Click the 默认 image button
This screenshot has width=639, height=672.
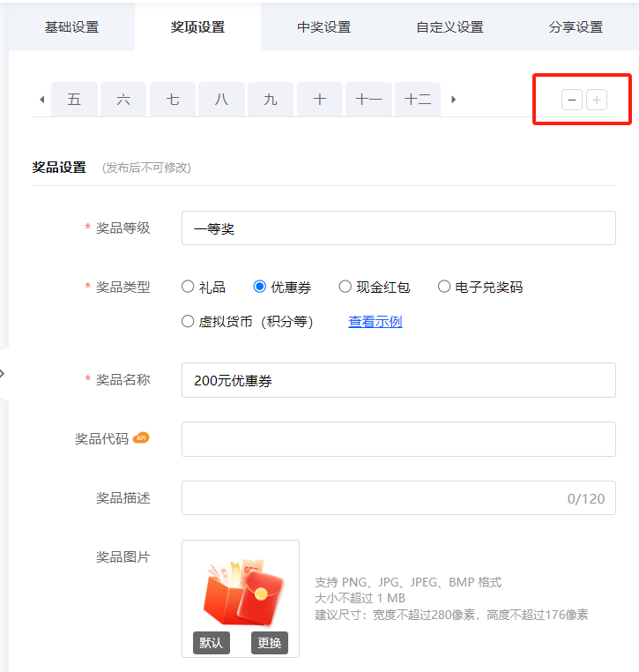(x=212, y=643)
